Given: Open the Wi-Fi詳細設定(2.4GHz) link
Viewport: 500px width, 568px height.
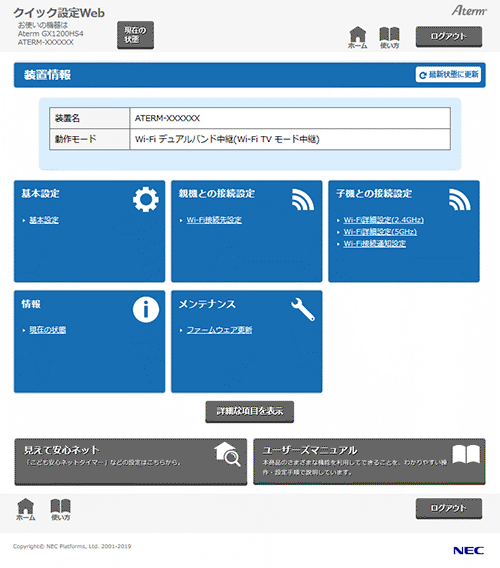Looking at the screenshot, I should (x=384, y=220).
